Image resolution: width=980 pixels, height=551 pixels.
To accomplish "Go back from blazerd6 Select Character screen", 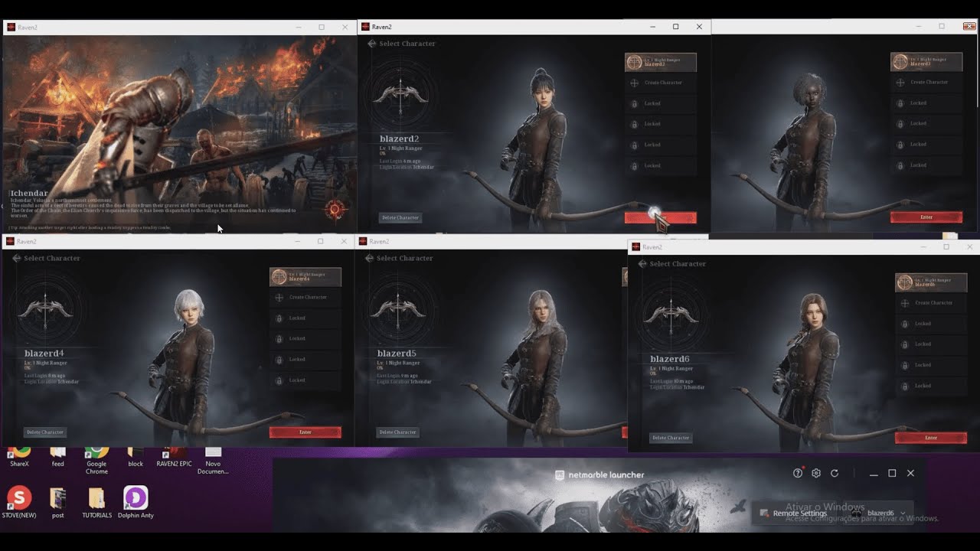I will pos(642,263).
